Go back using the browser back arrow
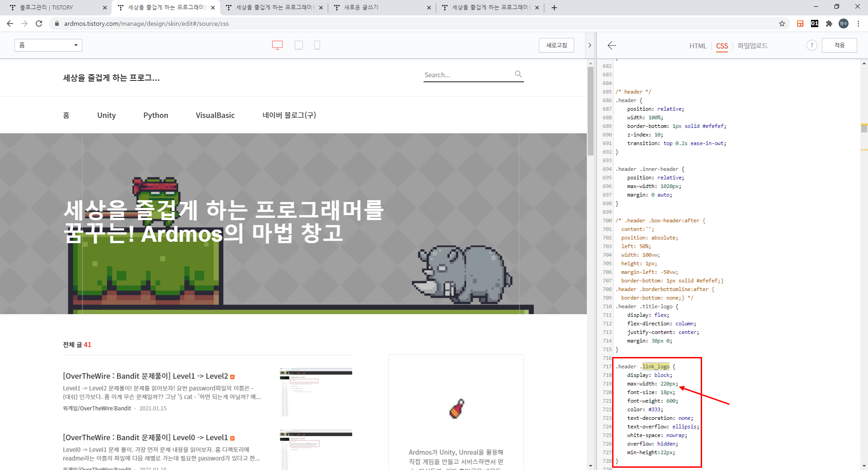The height and width of the screenshot is (470, 868). pyautogui.click(x=10, y=23)
